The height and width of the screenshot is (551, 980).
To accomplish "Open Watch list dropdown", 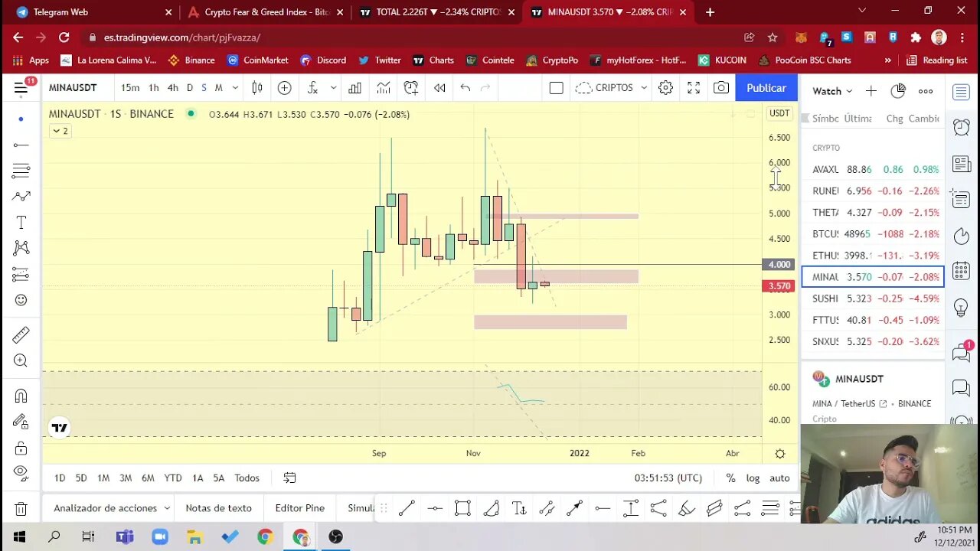I will pyautogui.click(x=832, y=91).
